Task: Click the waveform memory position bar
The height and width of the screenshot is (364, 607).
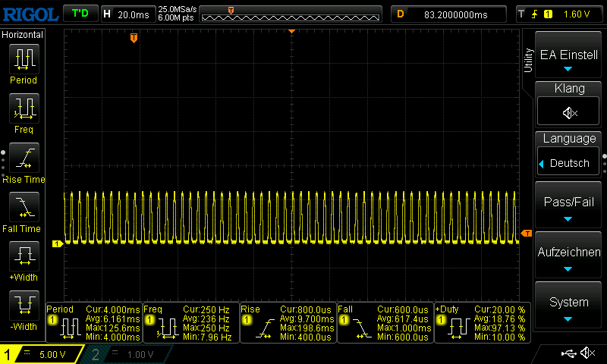Action: (x=291, y=14)
